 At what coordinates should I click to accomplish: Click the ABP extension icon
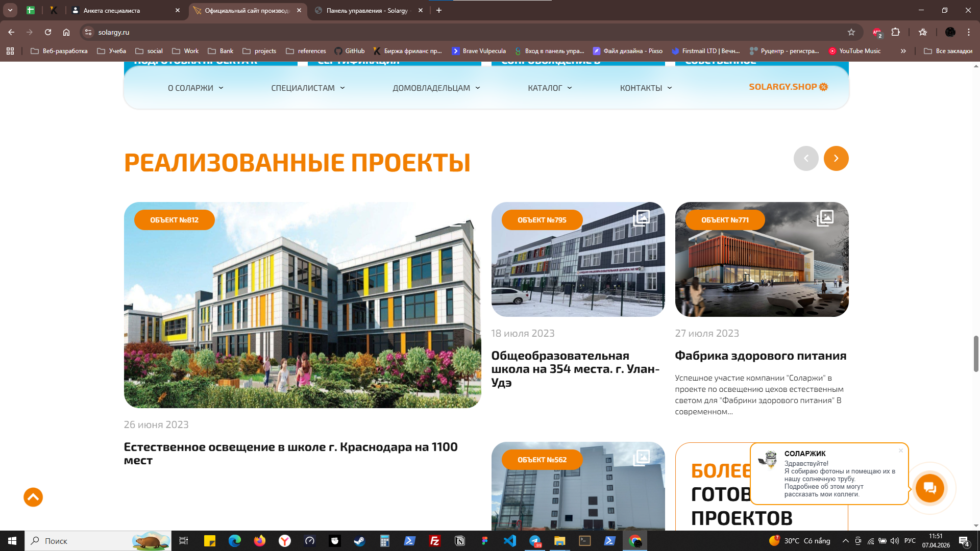point(877,33)
